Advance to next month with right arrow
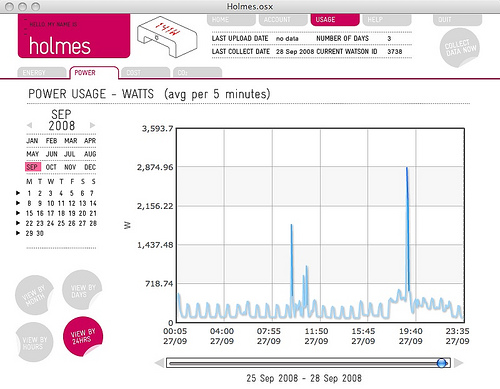 (93, 125)
